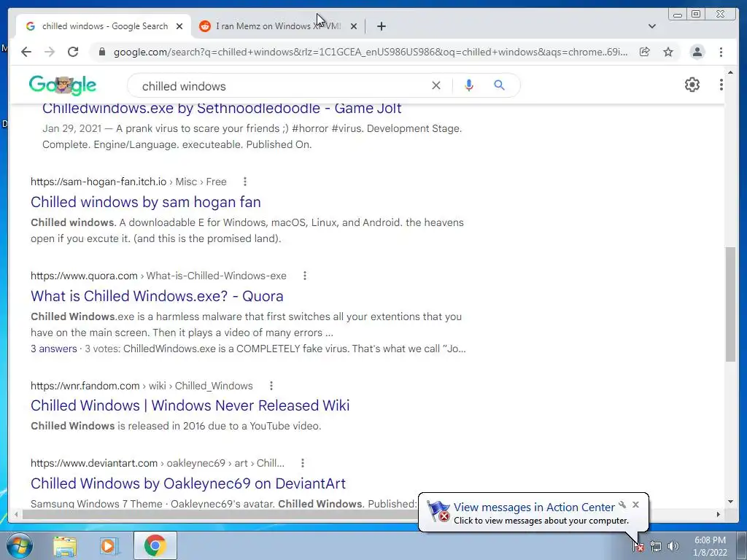Open Chrome three-dot menu
747x560 pixels.
(x=721, y=52)
